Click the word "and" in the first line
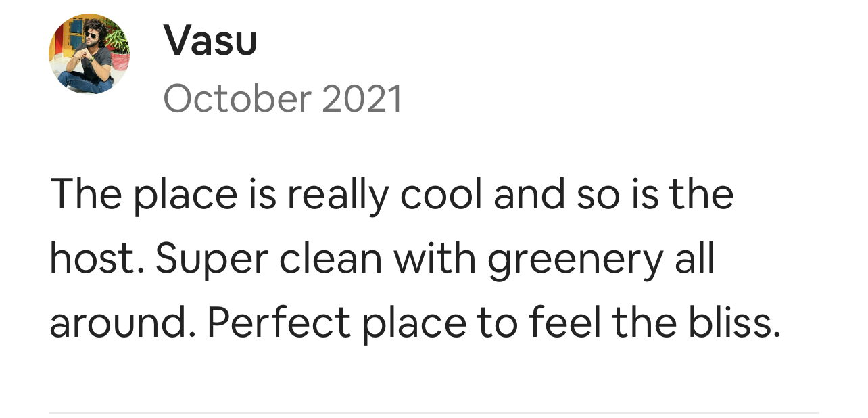868x418 pixels. 529,194
